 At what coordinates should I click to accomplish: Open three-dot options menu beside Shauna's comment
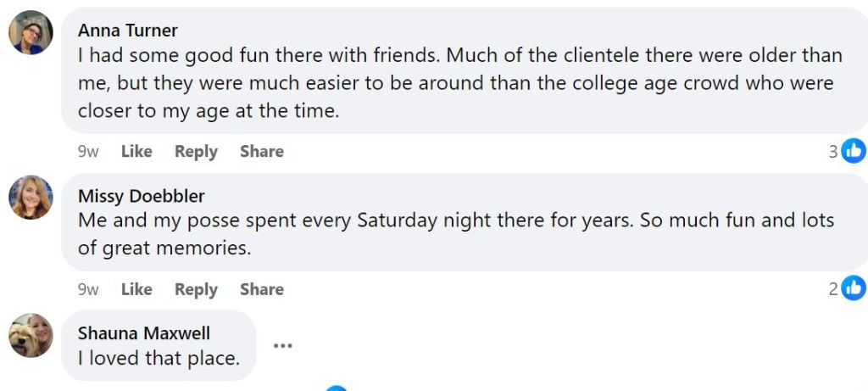pos(282,345)
